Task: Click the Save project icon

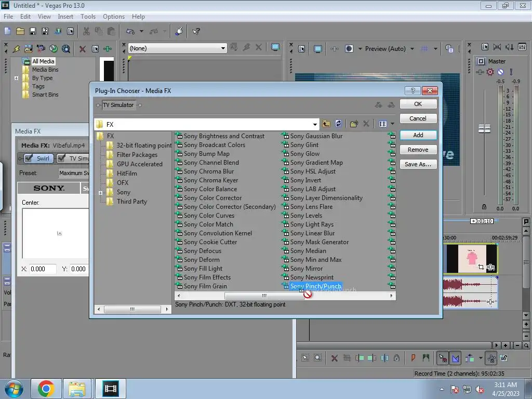Action: 33,31
